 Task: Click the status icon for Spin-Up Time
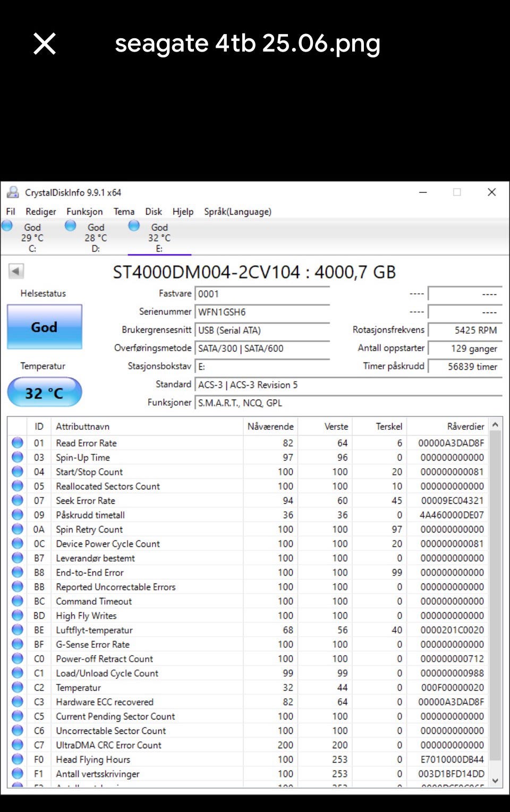tap(18, 457)
